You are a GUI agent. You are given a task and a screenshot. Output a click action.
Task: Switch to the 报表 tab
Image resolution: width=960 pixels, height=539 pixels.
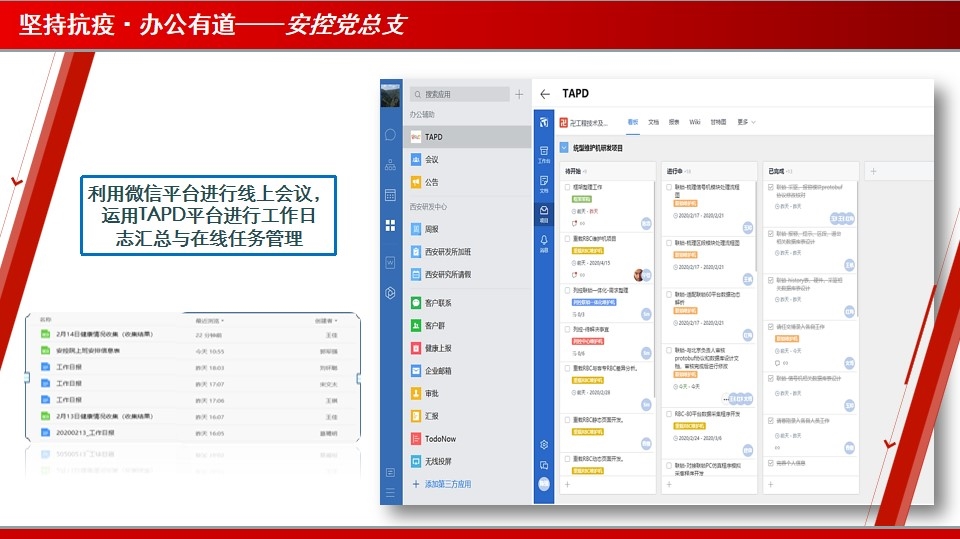point(674,122)
